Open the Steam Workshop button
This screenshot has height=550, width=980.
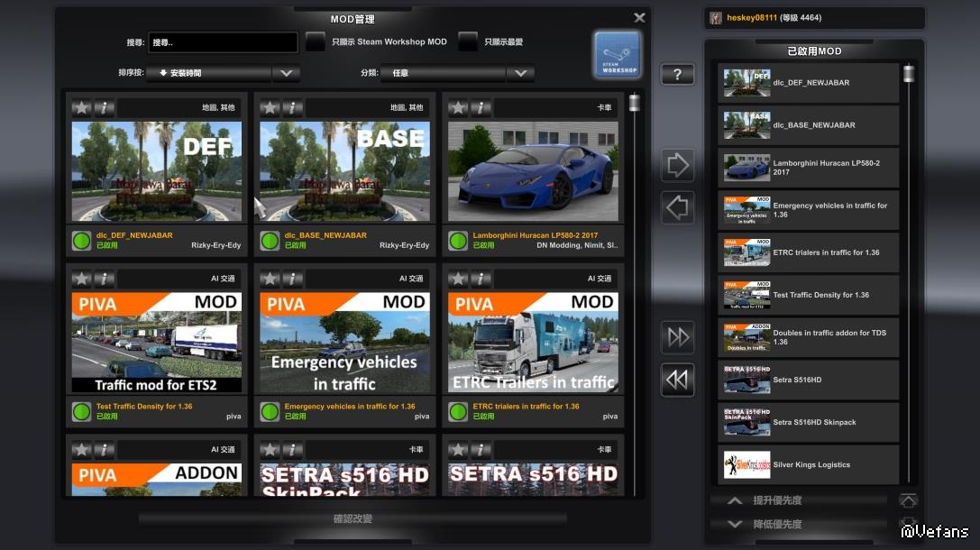(x=618, y=55)
